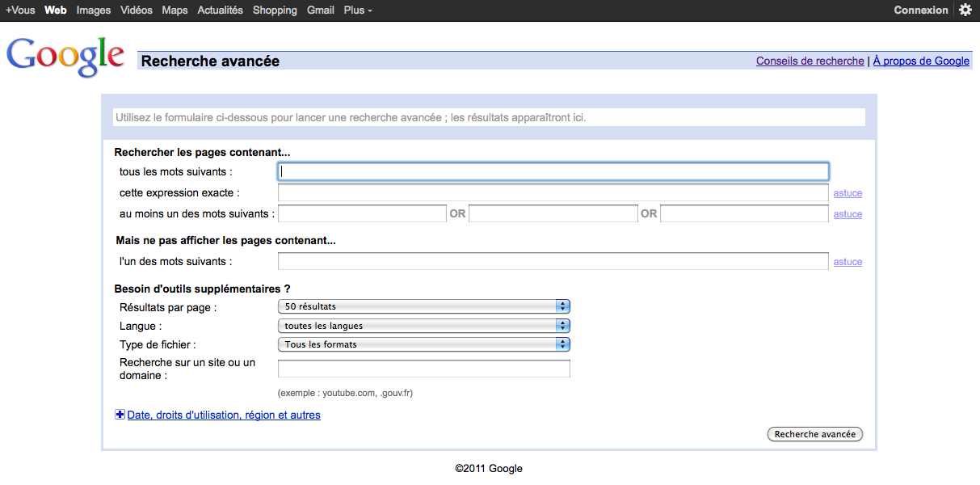980x485 pixels.
Task: Click the last box after the second OR
Action: point(745,214)
